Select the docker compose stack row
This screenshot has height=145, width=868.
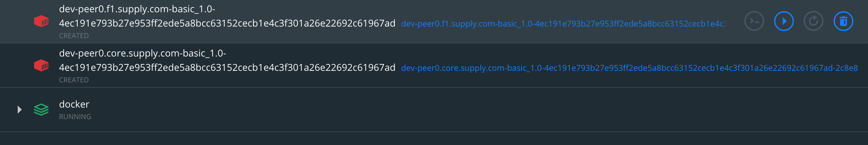point(409,110)
